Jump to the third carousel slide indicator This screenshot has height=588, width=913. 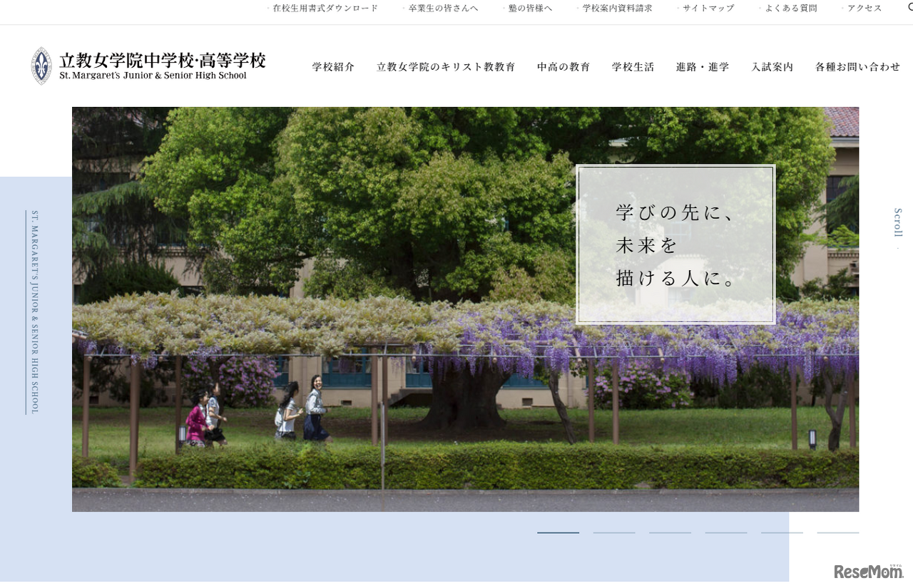(x=670, y=532)
